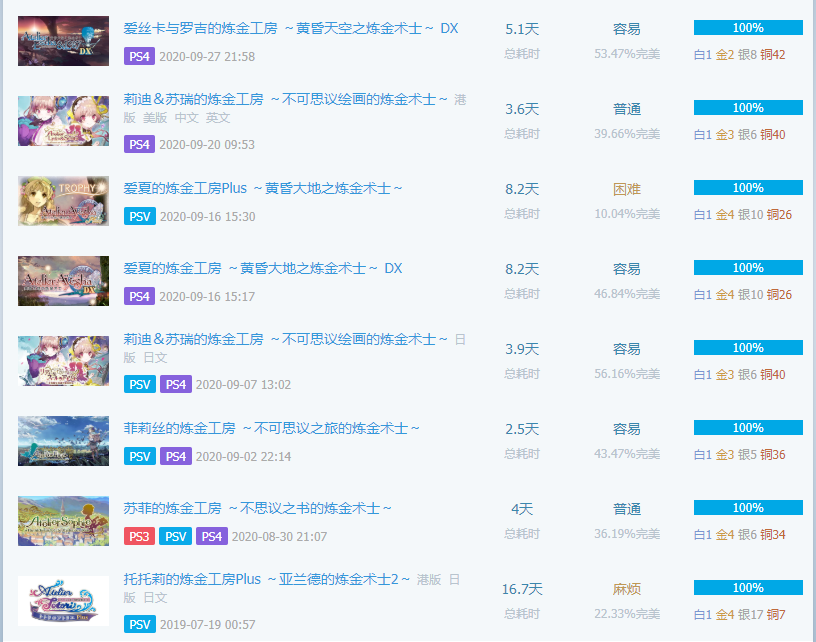The height and width of the screenshot is (642, 816).
Task: Open Atelier Sophie thumbnail
Action: click(x=63, y=521)
